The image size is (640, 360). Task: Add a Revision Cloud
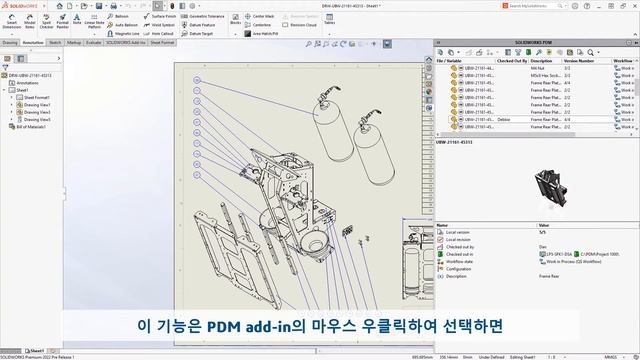tap(300, 25)
